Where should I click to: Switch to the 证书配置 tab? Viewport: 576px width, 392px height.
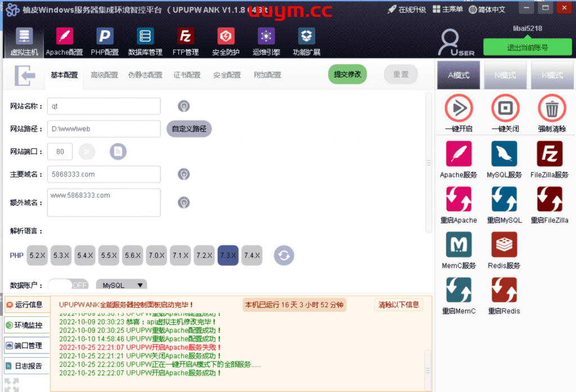[187, 75]
